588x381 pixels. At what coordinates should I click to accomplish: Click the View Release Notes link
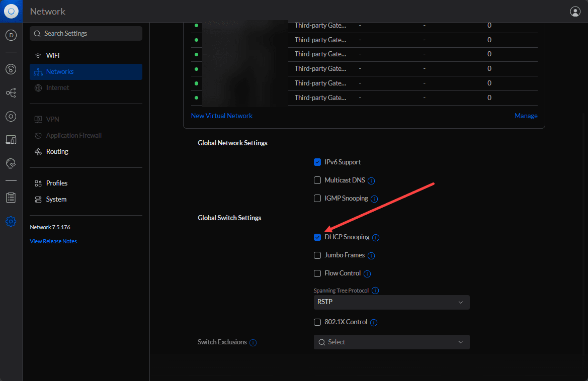[x=53, y=241]
